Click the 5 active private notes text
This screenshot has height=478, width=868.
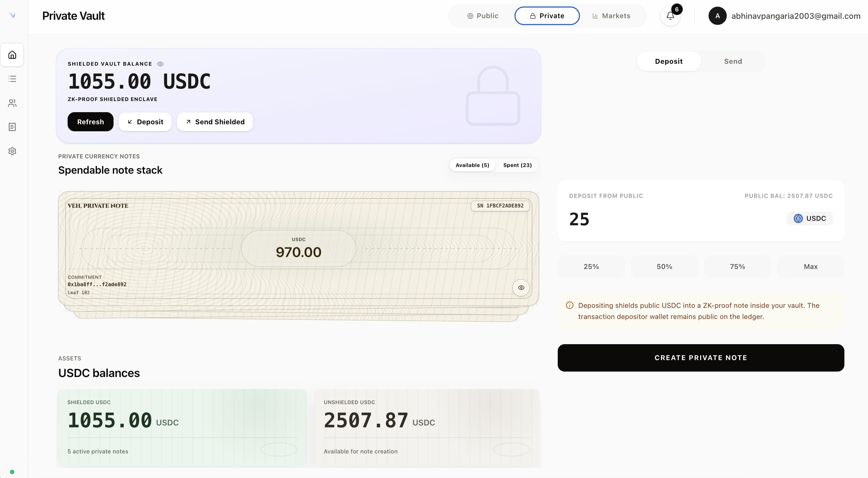[98, 452]
